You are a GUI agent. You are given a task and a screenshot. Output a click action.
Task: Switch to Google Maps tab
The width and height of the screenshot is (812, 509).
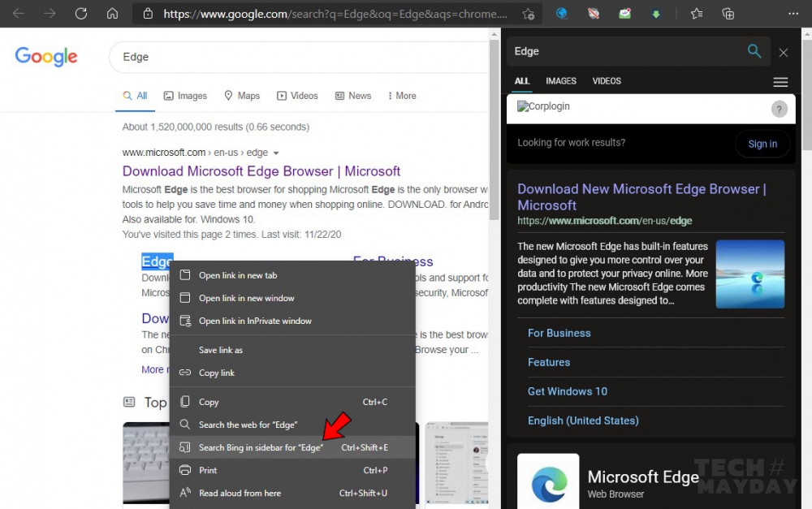pyautogui.click(x=242, y=96)
